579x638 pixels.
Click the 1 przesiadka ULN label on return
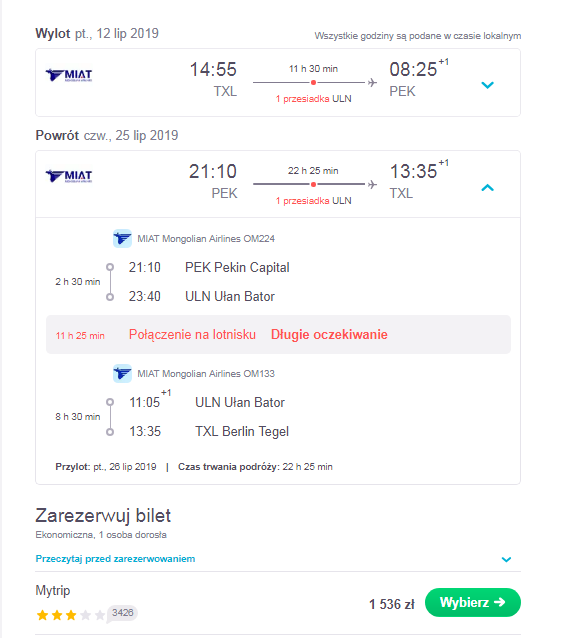click(313, 201)
